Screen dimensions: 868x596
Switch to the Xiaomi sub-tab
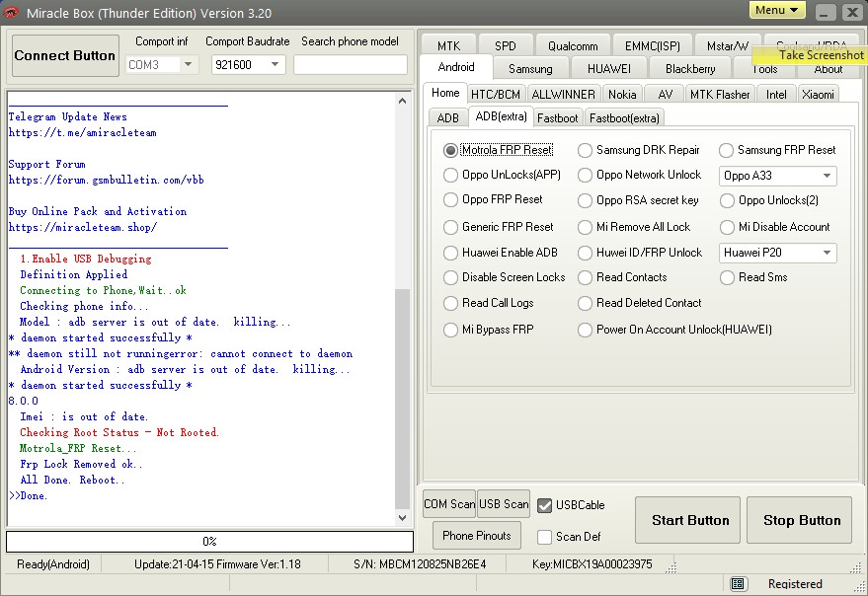click(x=818, y=94)
